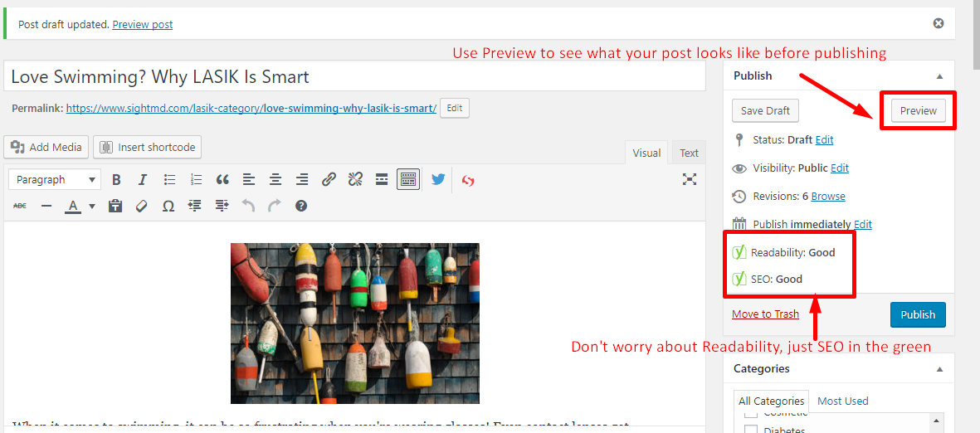Click the blue Publish button

coord(918,315)
